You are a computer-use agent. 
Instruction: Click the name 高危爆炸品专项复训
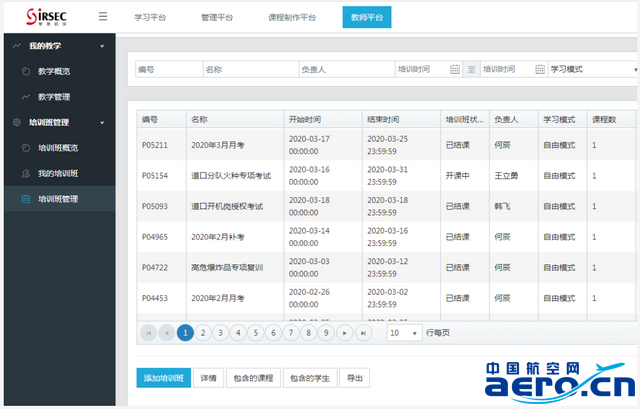[227, 268]
